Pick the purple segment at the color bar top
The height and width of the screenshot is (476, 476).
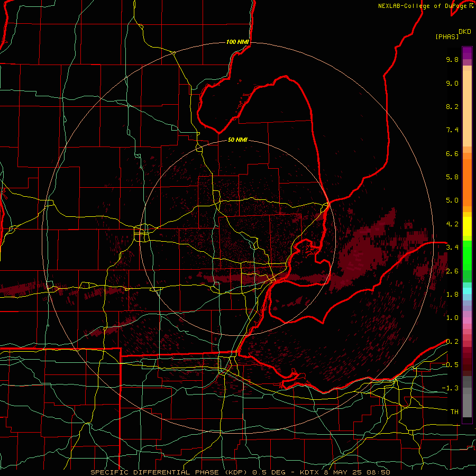tap(467, 53)
